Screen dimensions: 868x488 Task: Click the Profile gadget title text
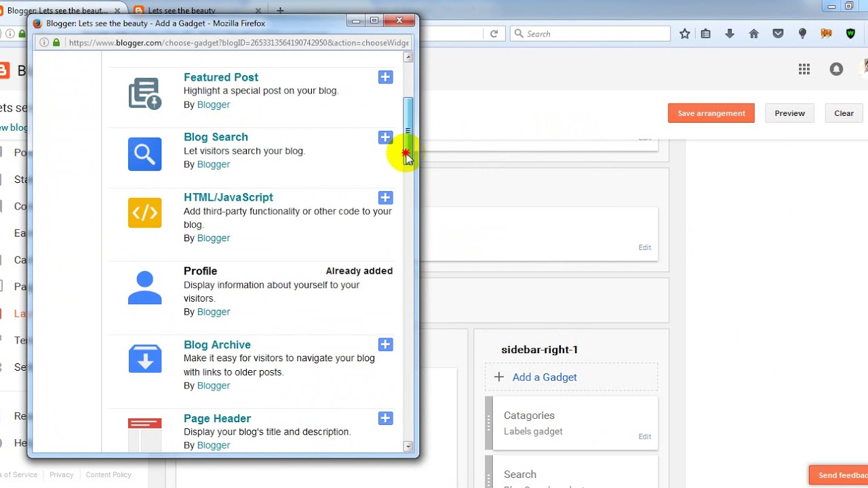(201, 271)
